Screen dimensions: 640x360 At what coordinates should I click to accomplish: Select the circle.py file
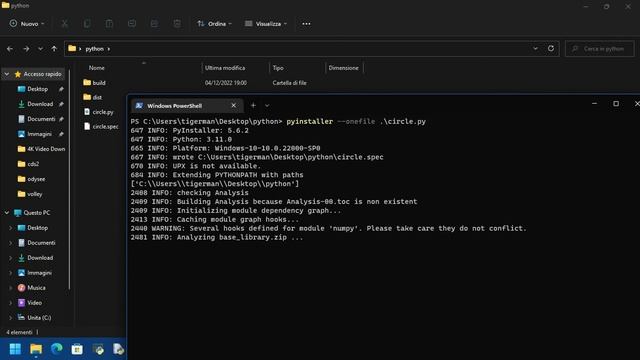(98, 112)
